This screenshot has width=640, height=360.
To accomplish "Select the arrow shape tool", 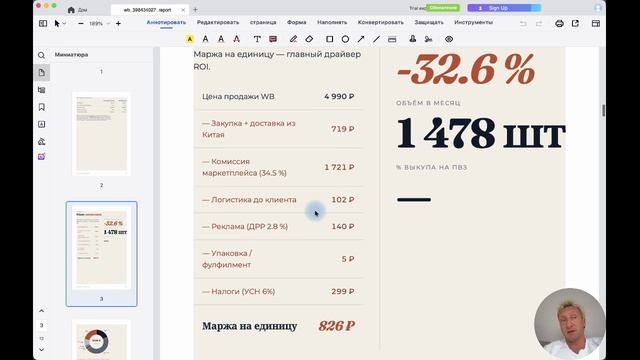I will pyautogui.click(x=361, y=39).
